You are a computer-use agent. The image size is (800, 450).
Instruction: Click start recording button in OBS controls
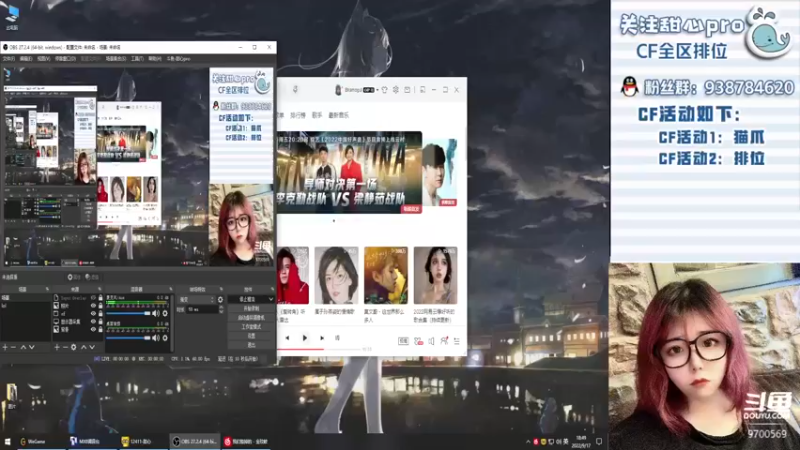point(251,309)
